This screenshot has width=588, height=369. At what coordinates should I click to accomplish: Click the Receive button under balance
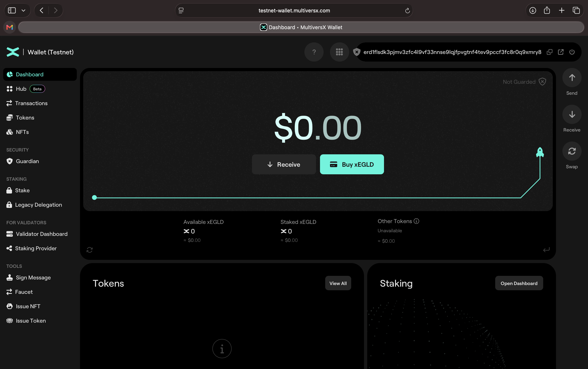[x=284, y=164]
